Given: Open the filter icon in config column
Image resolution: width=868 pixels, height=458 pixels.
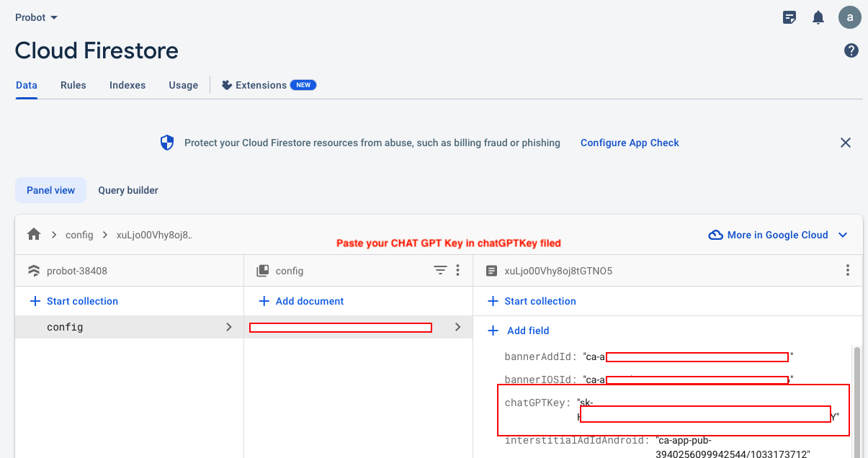Looking at the screenshot, I should [440, 271].
